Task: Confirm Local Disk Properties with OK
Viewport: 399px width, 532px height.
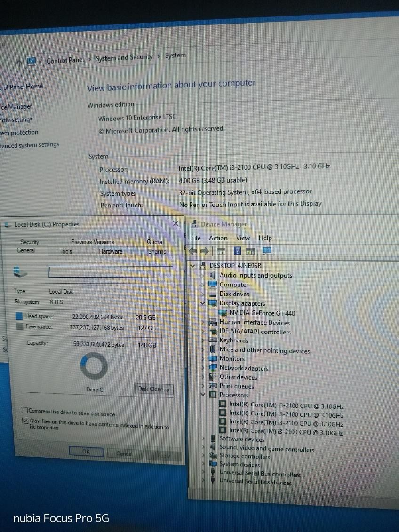Action: (x=86, y=452)
